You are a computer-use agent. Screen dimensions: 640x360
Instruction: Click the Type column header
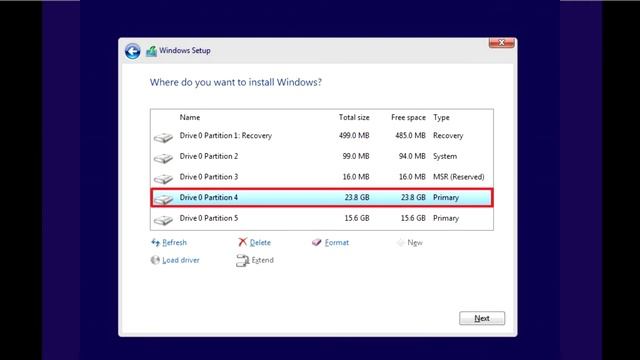[x=441, y=118]
